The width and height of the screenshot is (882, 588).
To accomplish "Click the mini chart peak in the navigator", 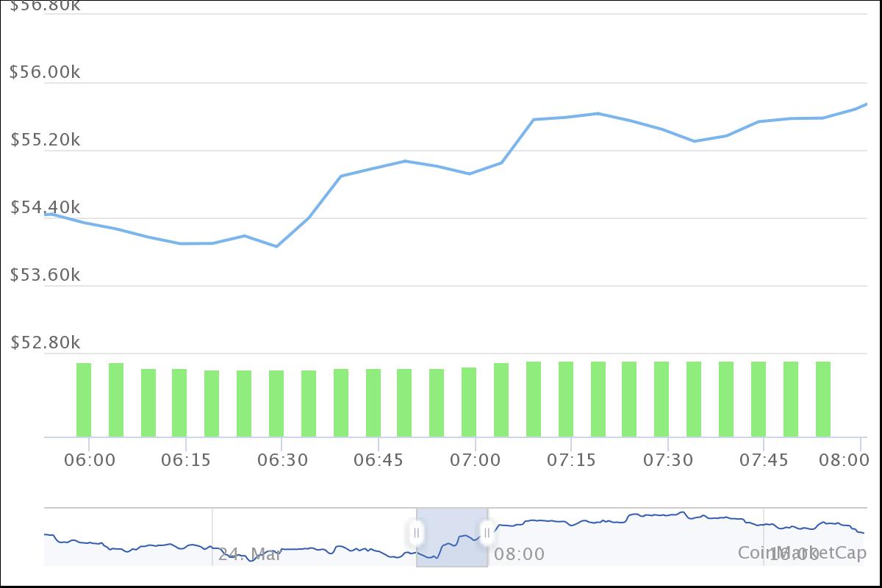I will pos(680,512).
